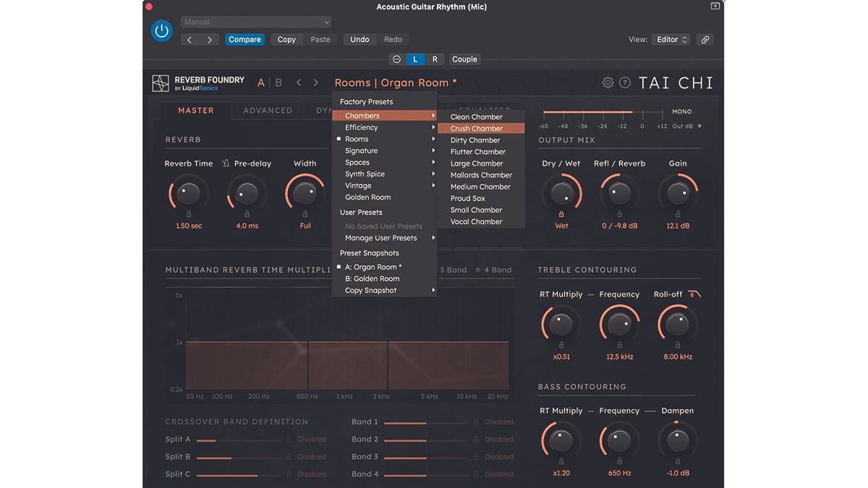
Task: Click the Compare button
Action: click(x=244, y=39)
